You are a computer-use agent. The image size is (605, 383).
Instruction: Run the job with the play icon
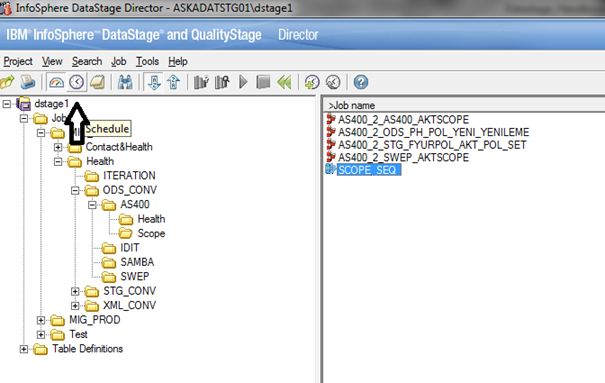(x=243, y=82)
